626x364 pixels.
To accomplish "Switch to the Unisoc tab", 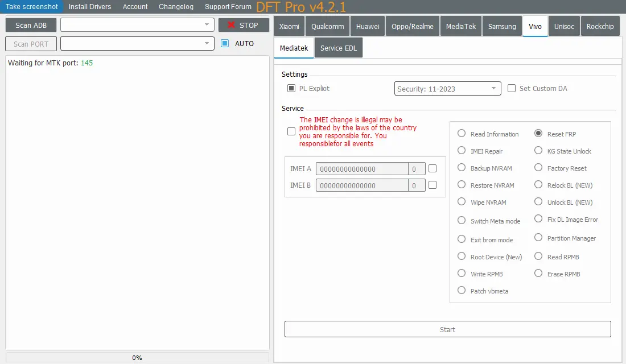I will (564, 26).
